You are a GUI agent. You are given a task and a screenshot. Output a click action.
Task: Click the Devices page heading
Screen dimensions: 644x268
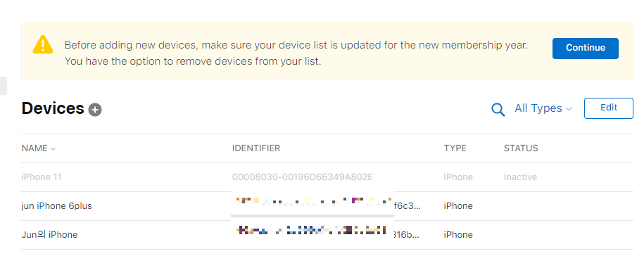(x=53, y=108)
